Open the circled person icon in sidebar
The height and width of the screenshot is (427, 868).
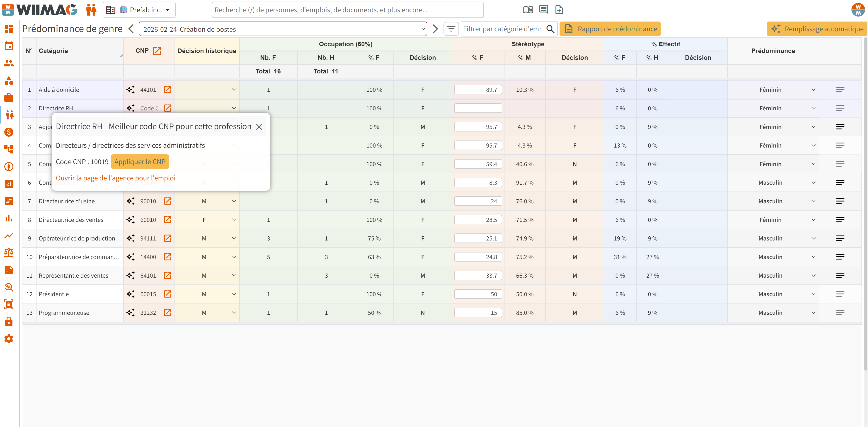pyautogui.click(x=9, y=167)
